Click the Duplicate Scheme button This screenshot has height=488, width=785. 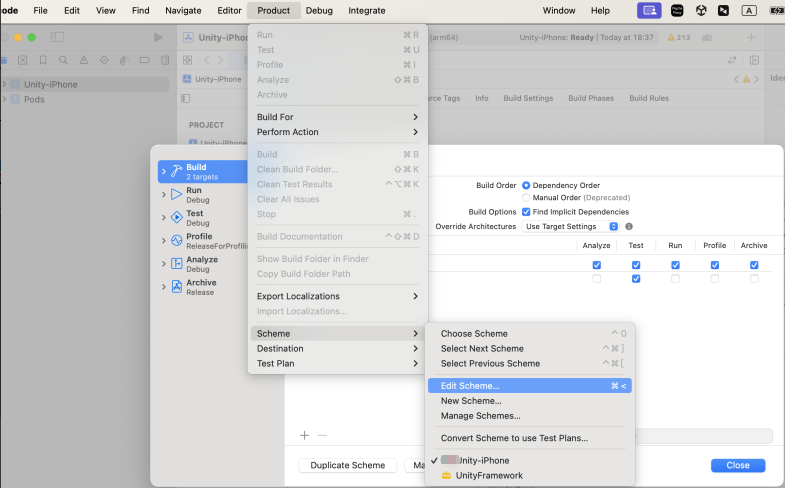pos(347,465)
